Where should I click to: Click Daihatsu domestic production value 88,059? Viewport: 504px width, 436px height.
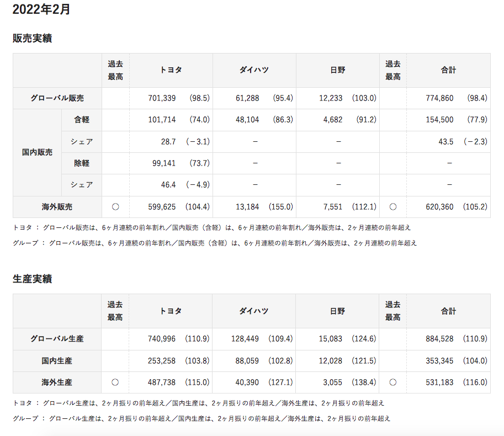click(x=247, y=361)
